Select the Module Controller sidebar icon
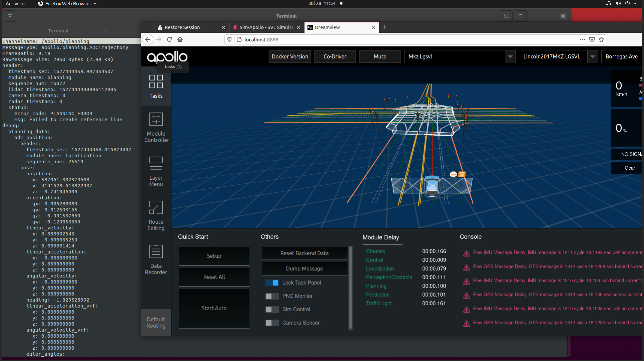 click(156, 127)
